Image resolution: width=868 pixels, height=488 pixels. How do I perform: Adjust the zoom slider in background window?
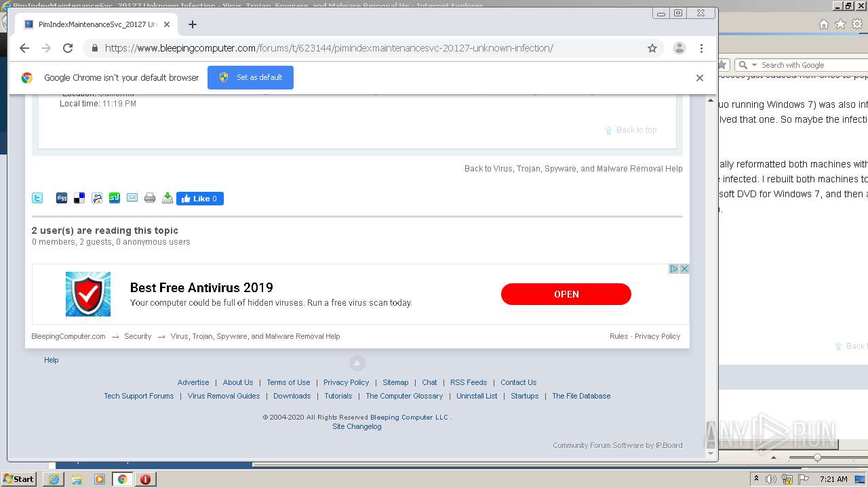pyautogui.click(x=817, y=457)
